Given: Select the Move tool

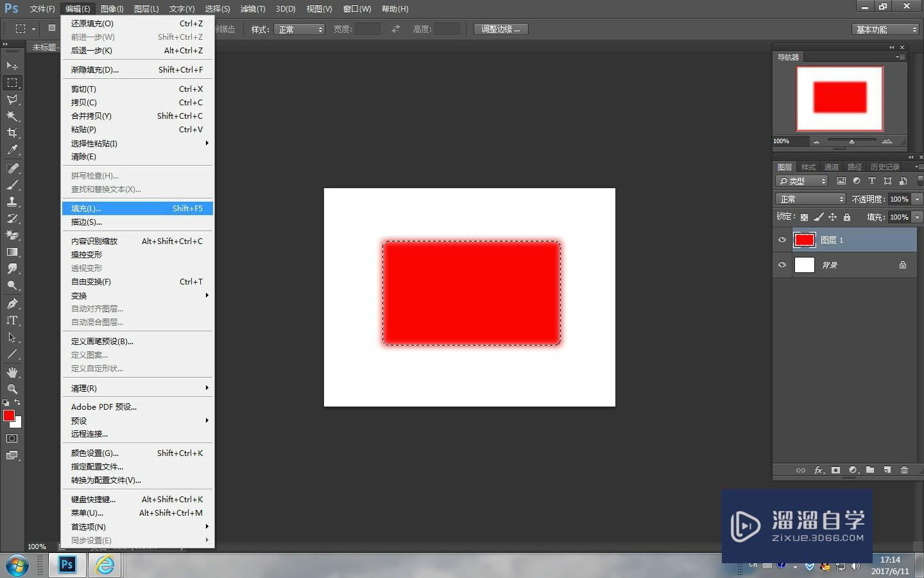Looking at the screenshot, I should (x=12, y=66).
